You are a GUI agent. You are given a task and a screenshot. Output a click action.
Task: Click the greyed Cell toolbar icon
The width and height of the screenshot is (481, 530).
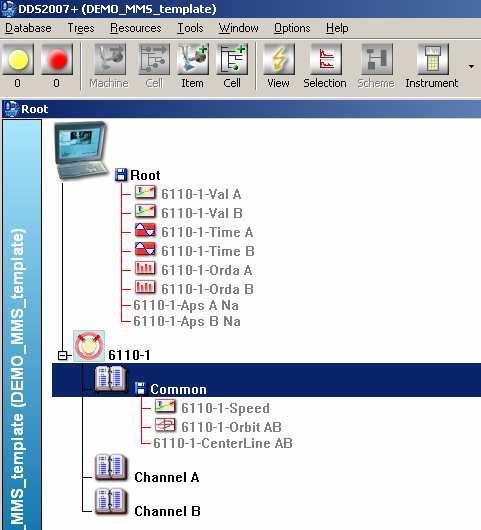pyautogui.click(x=154, y=59)
